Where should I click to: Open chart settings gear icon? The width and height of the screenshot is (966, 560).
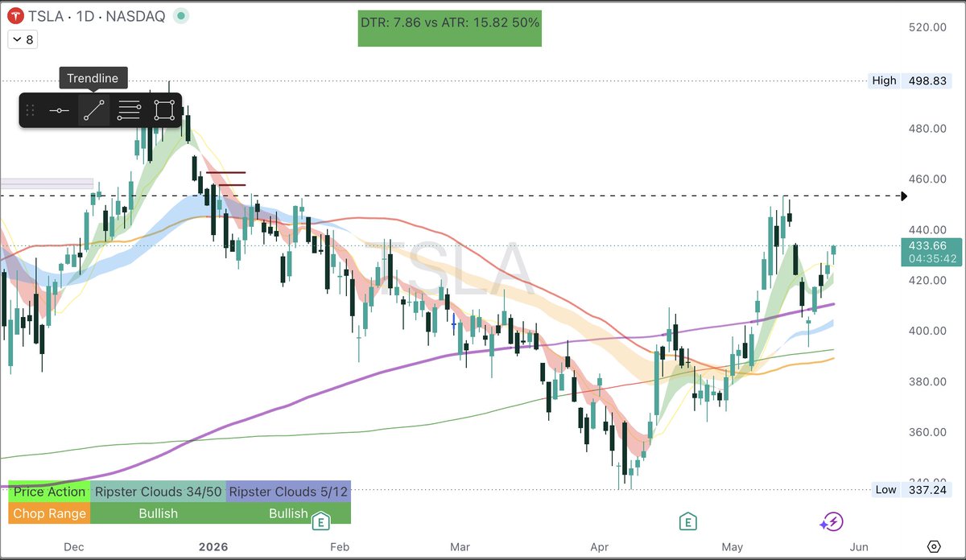pos(934,546)
